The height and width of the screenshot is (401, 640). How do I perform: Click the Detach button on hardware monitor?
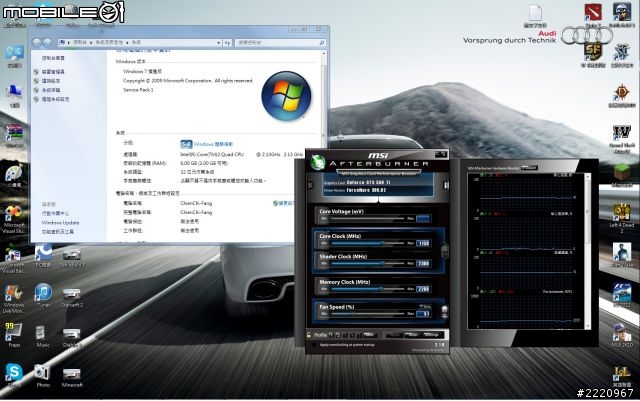coord(529,168)
